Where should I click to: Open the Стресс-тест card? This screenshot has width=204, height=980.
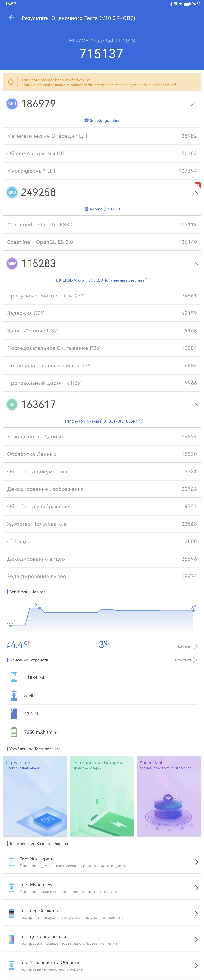point(35,796)
